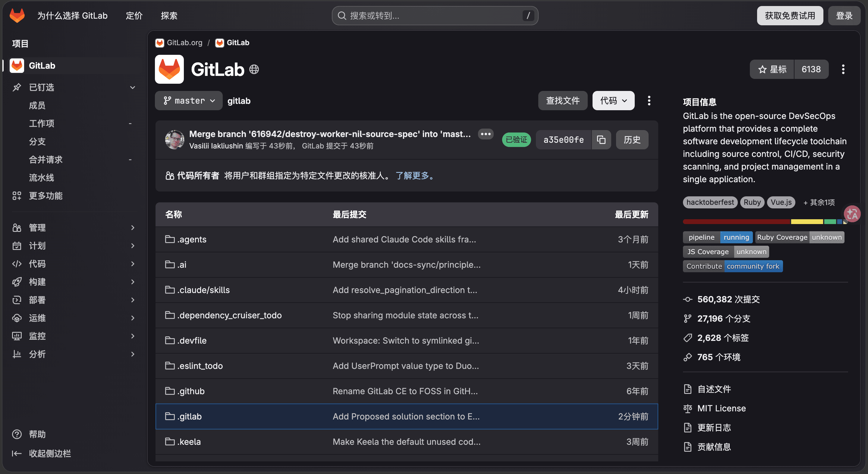Copy the commit SHA a35e00fe

click(601, 140)
